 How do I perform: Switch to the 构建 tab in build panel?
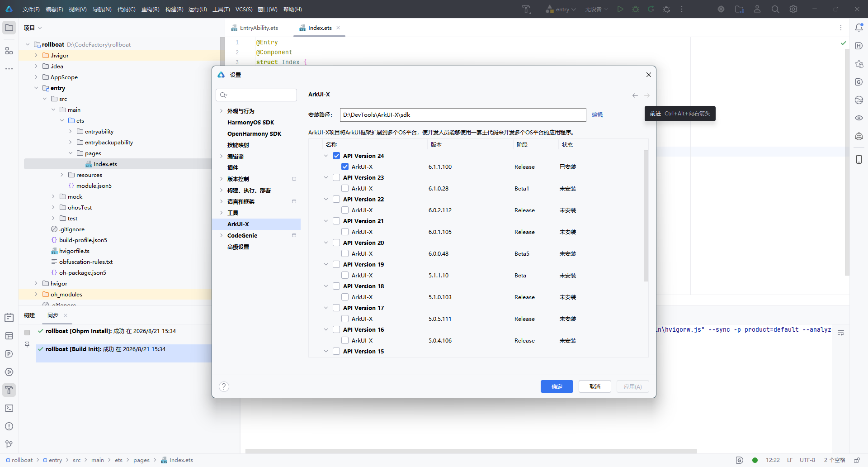pos(29,315)
